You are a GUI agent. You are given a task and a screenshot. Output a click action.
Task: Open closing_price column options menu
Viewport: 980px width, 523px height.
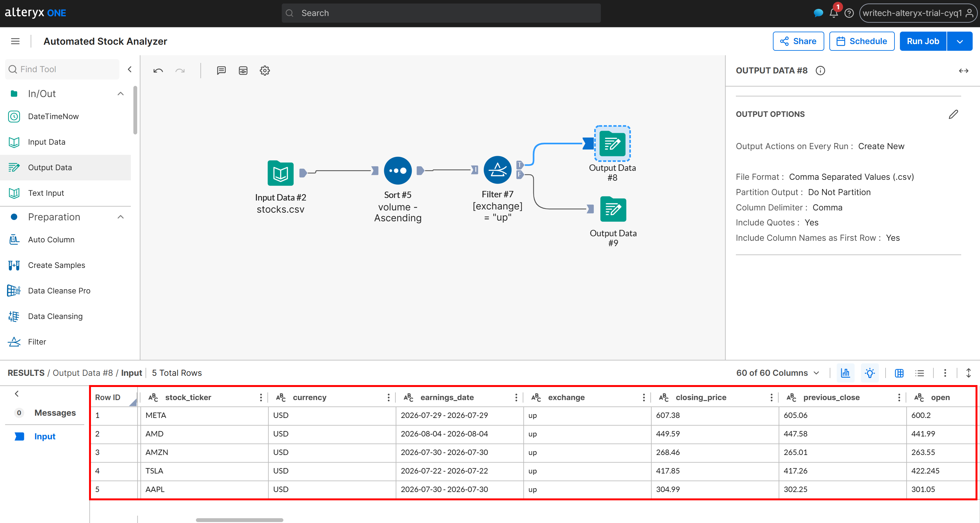[772, 398]
